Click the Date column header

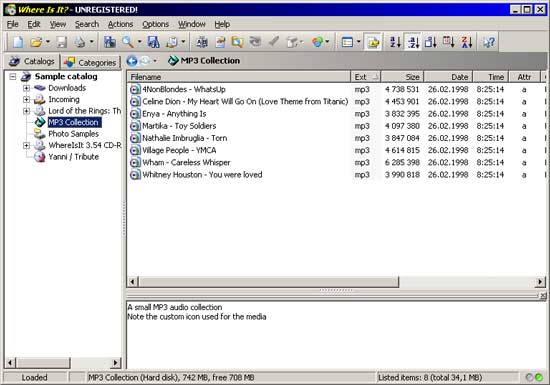(x=448, y=77)
